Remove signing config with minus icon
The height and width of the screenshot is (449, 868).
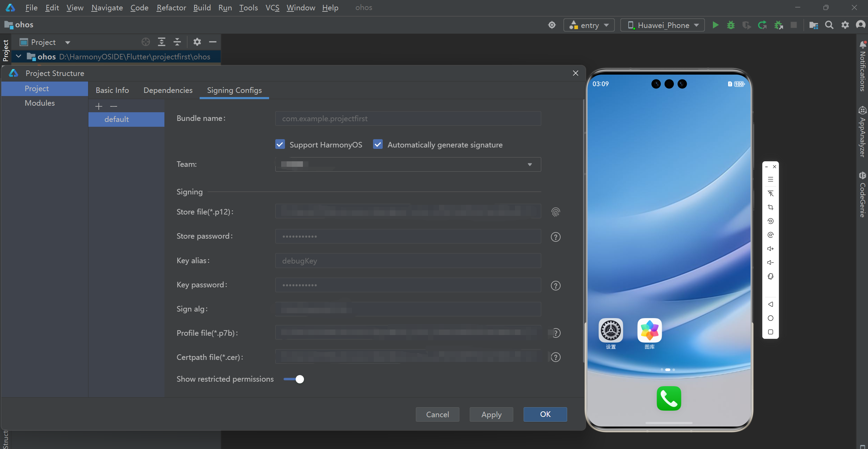[114, 106]
